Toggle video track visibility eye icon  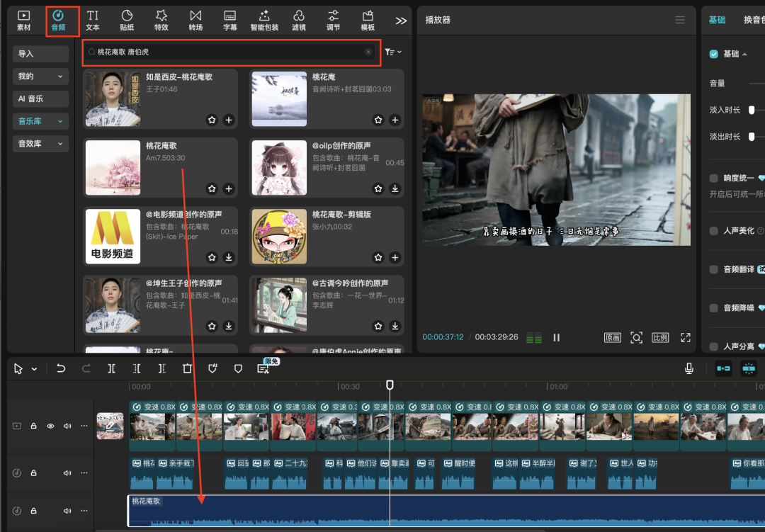(x=50, y=426)
